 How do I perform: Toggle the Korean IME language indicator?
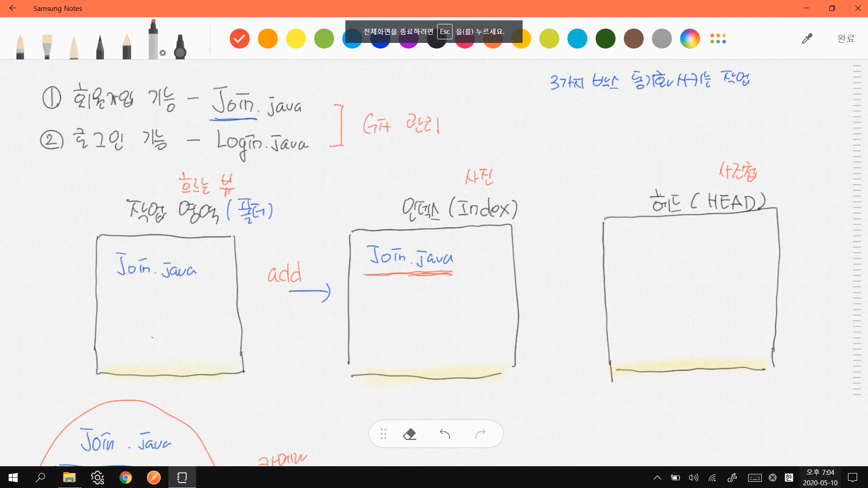click(x=789, y=478)
